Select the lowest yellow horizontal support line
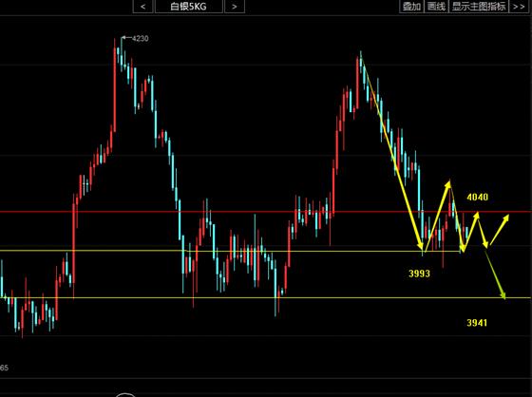Screen dimensions: 532x397 click(x=266, y=298)
